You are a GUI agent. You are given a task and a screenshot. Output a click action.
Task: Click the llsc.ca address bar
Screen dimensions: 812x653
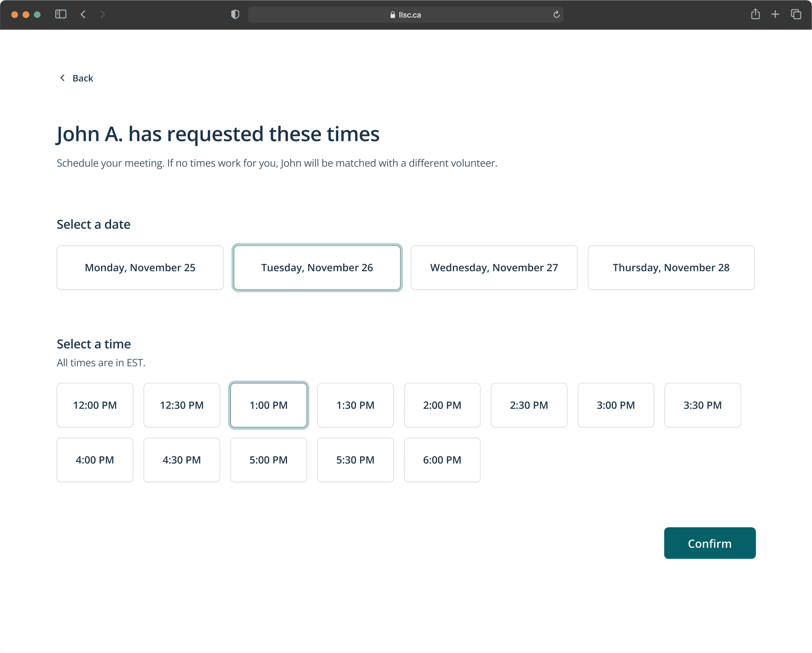[x=405, y=15]
